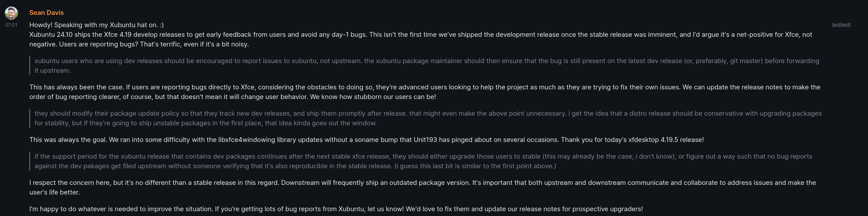Click the sentence 'We know how stubborn our users can be!'
This screenshot has height=216, width=868.
click(x=373, y=97)
